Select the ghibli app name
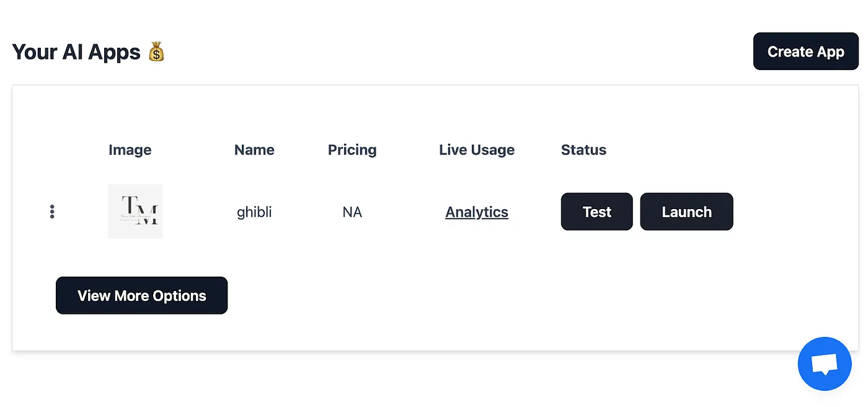The height and width of the screenshot is (407, 868). (x=254, y=212)
